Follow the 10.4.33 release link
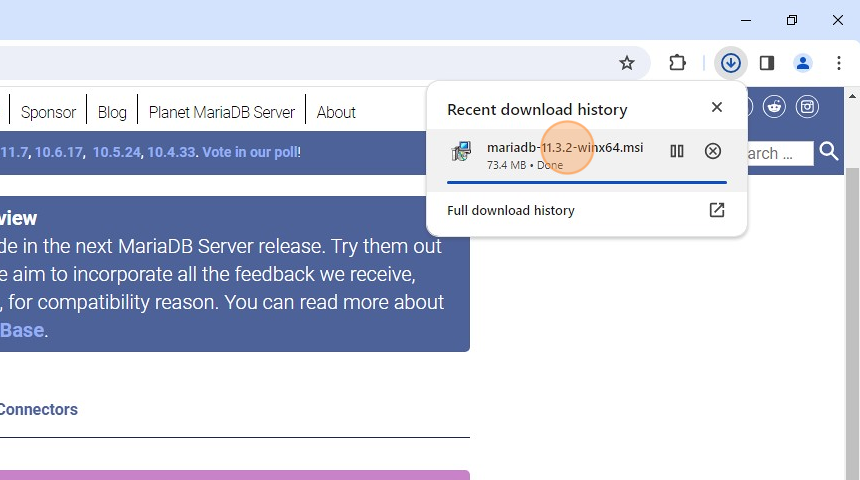Screen dimensions: 860x480 tap(171, 152)
